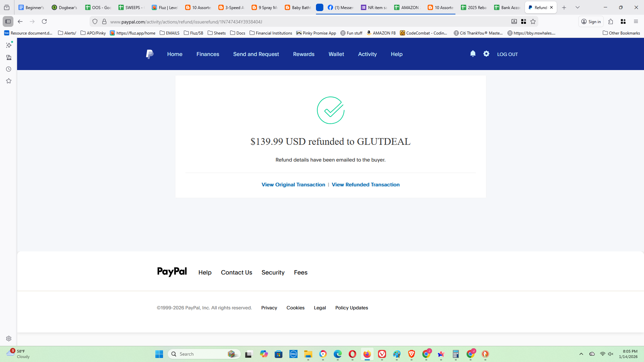Click the PayPal logo in header
The width and height of the screenshot is (644, 362).
click(150, 54)
